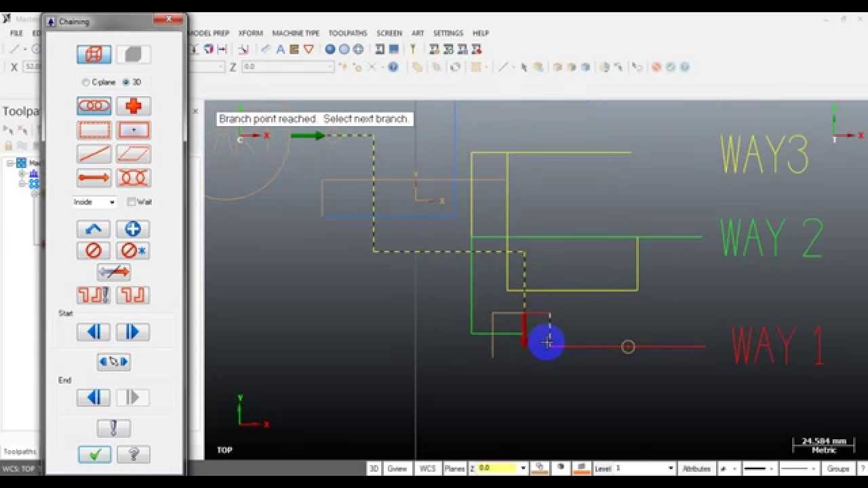Open the MACHINE TYPE menu
The image size is (868, 488).
point(296,33)
